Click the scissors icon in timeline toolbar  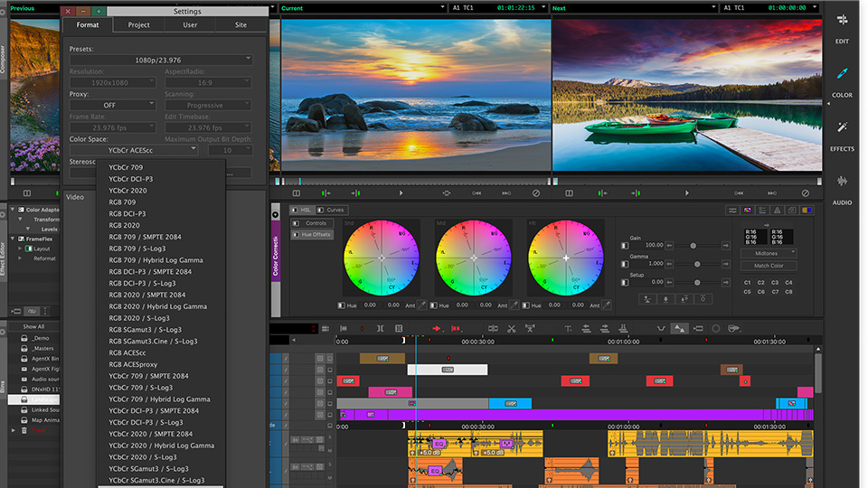click(512, 329)
